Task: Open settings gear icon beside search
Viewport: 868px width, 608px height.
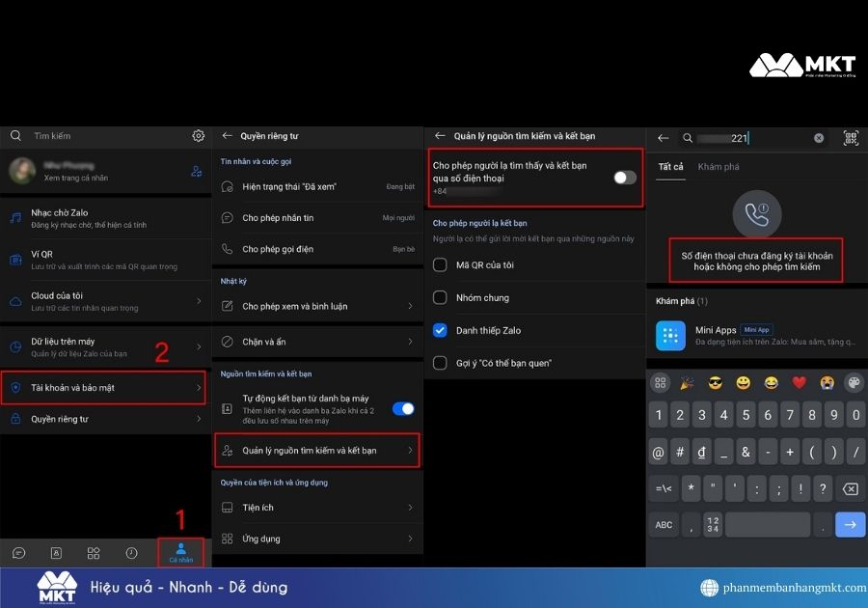Action: 199,136
